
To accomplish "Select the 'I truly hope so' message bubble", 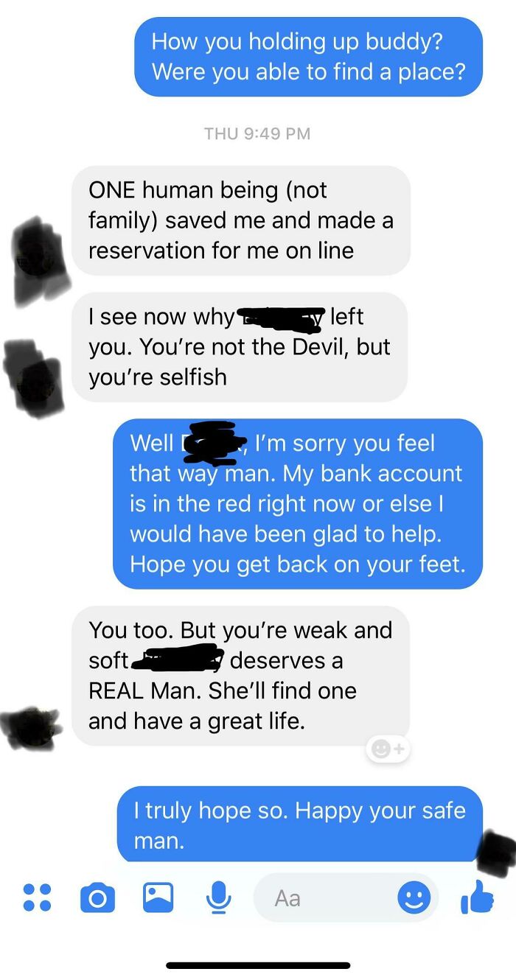I will tap(300, 825).
